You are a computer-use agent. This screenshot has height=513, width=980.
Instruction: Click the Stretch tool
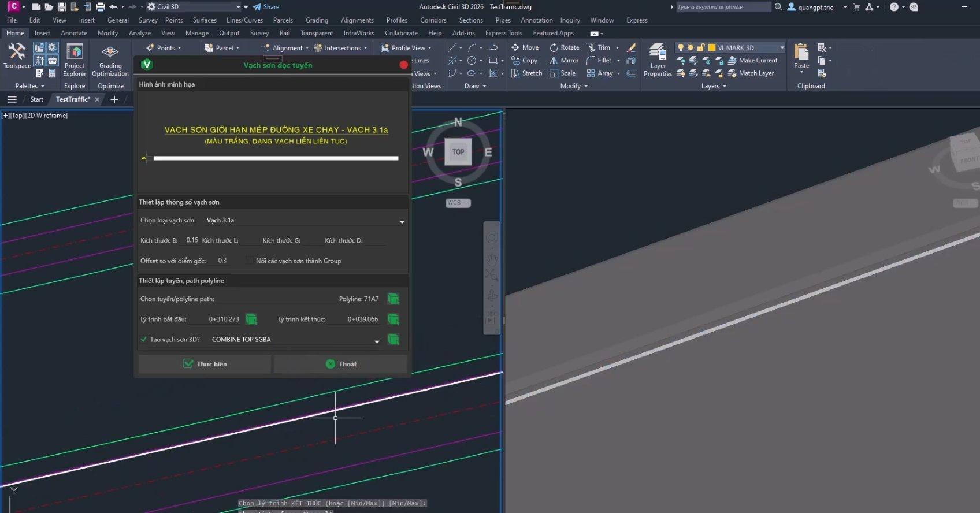pyautogui.click(x=526, y=73)
